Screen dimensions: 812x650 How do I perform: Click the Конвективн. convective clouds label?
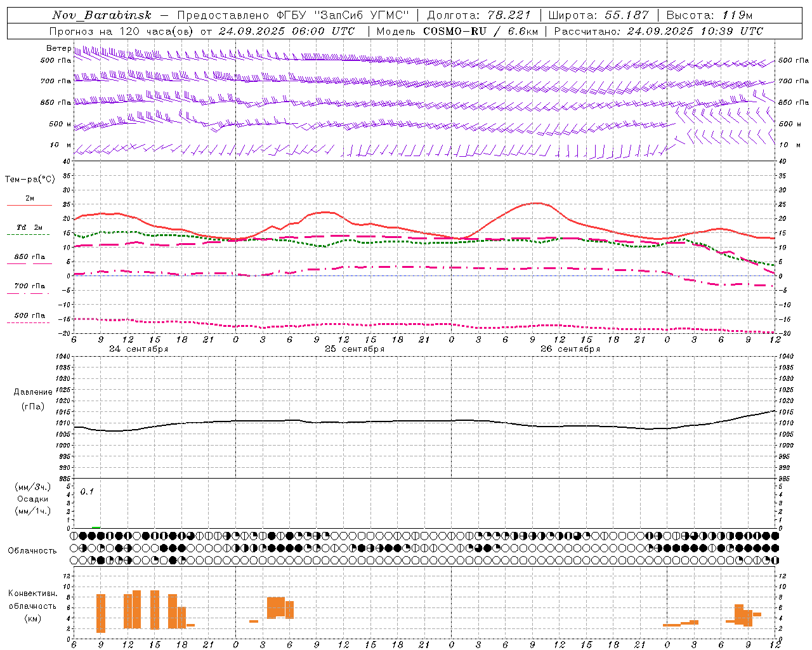pyautogui.click(x=33, y=594)
